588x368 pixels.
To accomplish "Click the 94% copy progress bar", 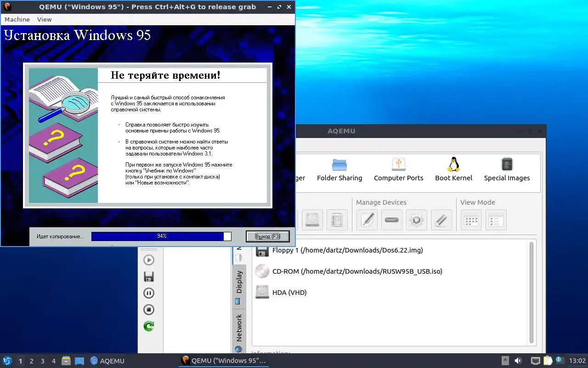I will 161,236.
